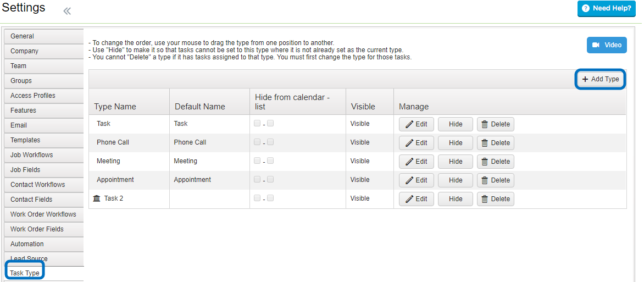Click the Type Name column header
The height and width of the screenshot is (282, 644).
coord(115,107)
